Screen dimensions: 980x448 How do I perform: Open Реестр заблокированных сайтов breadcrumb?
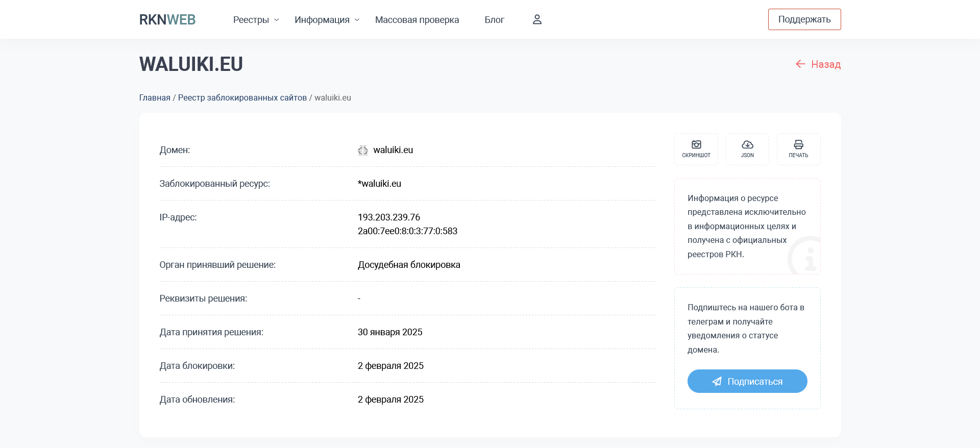pyautogui.click(x=242, y=97)
